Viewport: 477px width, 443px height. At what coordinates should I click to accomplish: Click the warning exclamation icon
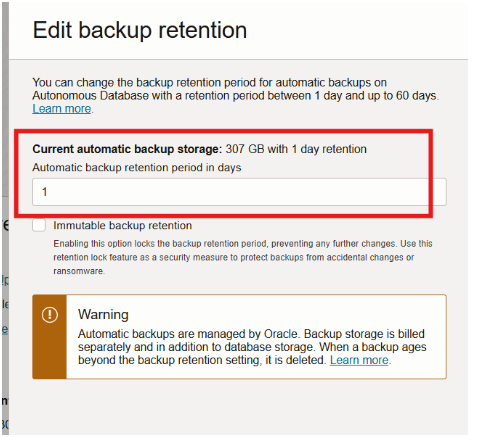click(50, 314)
